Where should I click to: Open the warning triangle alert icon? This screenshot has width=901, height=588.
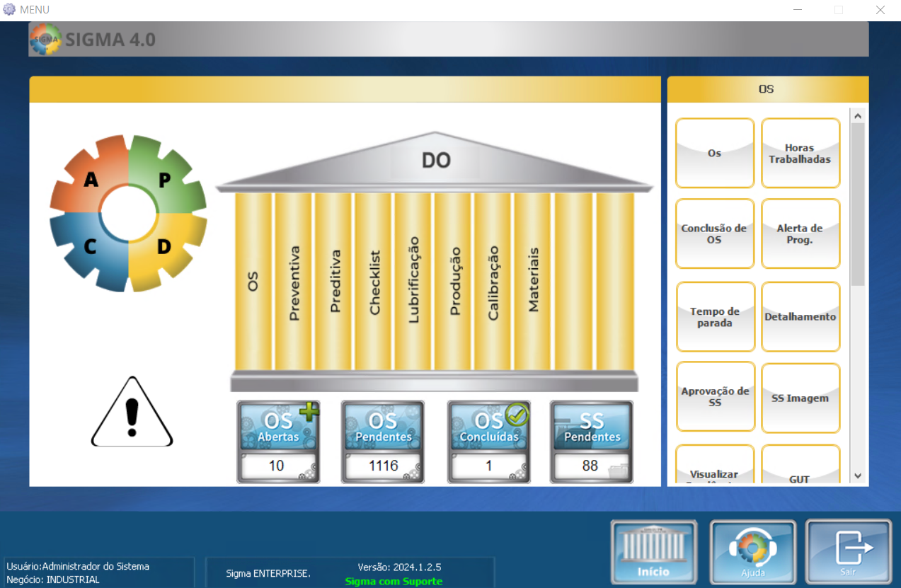coord(132,413)
